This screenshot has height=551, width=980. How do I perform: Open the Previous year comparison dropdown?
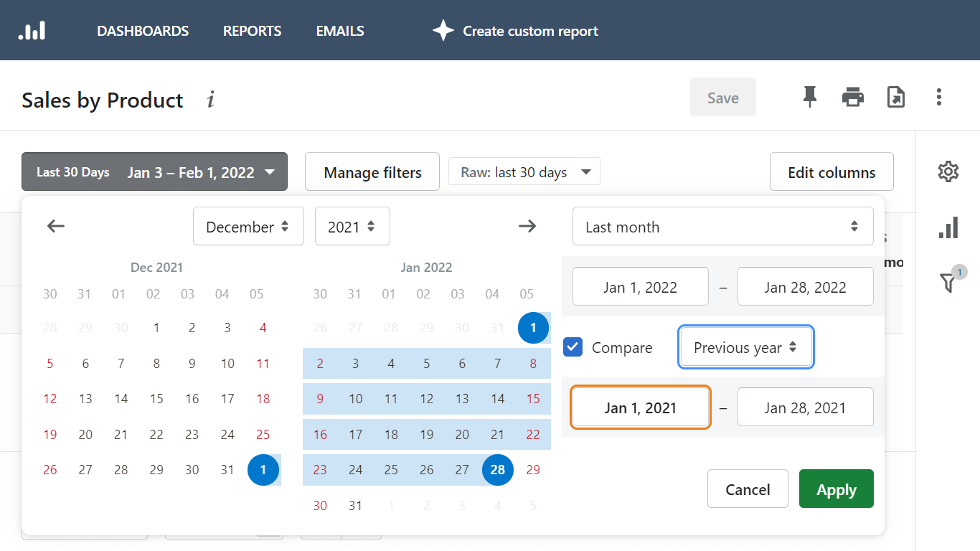click(745, 347)
